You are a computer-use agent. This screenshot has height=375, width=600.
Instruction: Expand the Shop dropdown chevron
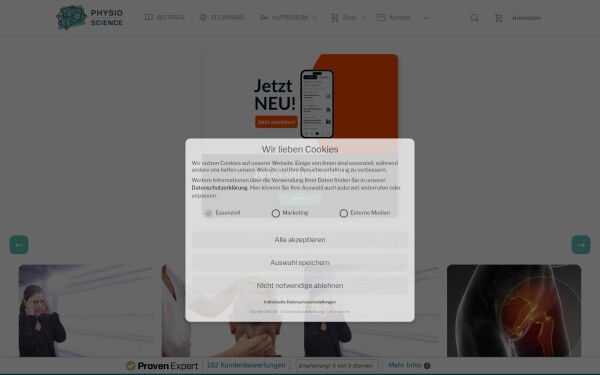(363, 18)
